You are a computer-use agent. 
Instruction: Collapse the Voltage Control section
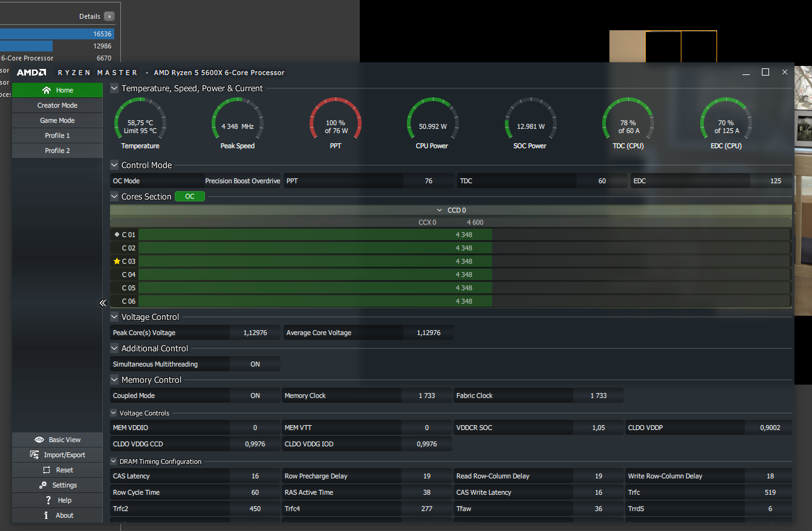pyautogui.click(x=114, y=317)
